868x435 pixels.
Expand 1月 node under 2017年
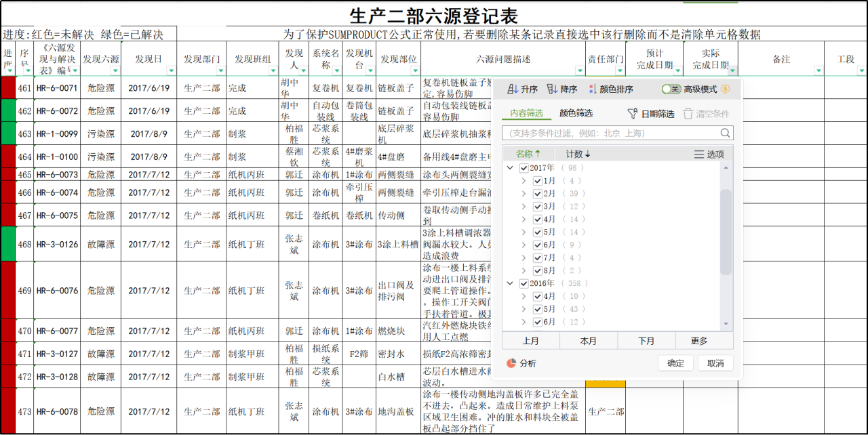point(524,181)
